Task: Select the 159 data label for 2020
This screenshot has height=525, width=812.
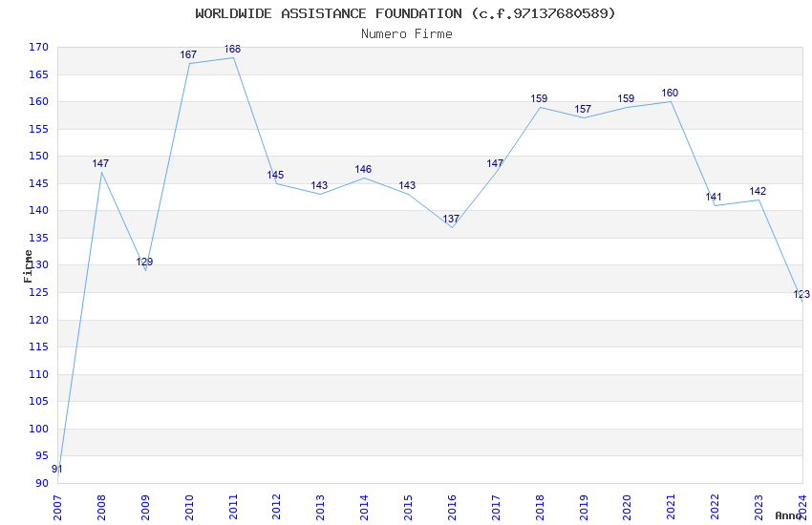Action: pos(626,98)
